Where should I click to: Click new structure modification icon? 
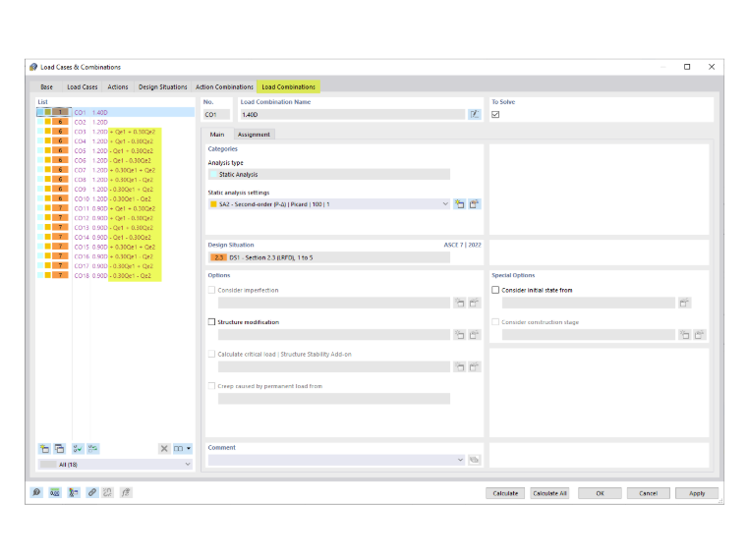459,335
